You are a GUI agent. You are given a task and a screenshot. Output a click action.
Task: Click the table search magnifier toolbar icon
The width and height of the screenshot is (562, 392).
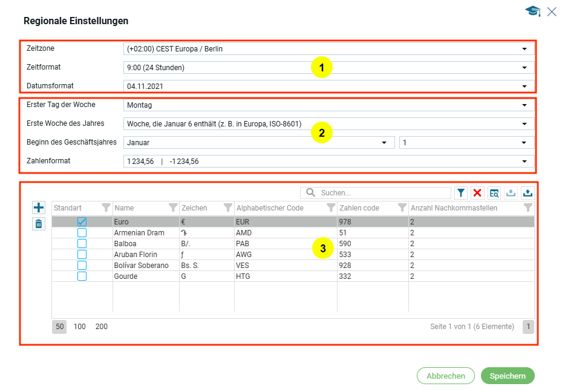(494, 193)
